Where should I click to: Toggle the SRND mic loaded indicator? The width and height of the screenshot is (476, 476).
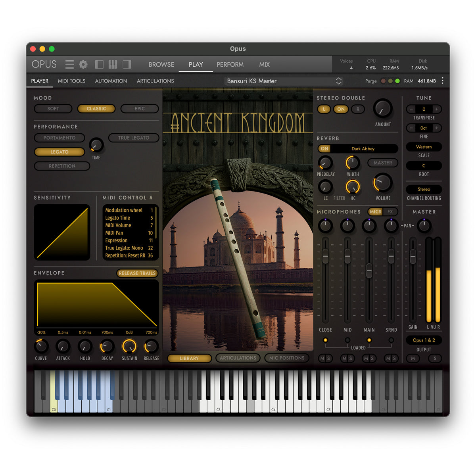point(391,340)
